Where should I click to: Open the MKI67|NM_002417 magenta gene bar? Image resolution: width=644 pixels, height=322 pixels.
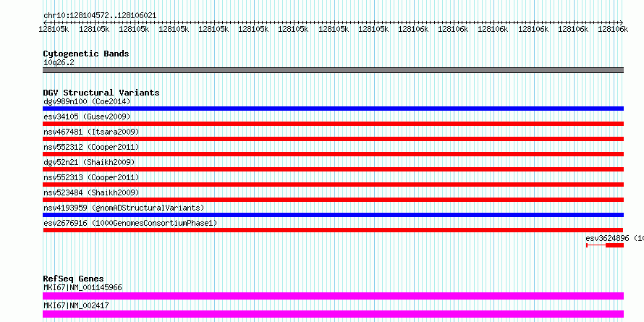333,314
